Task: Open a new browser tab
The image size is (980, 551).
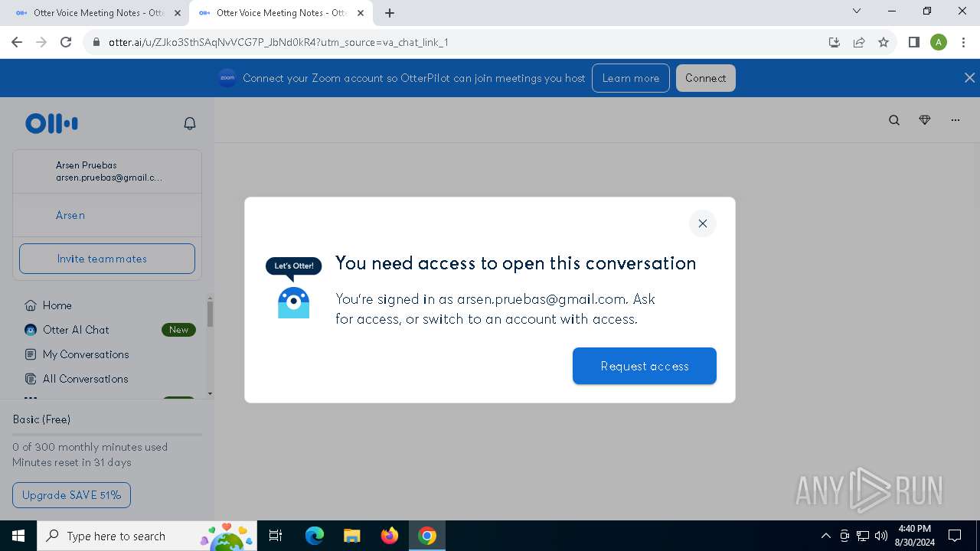Action: pos(390,13)
